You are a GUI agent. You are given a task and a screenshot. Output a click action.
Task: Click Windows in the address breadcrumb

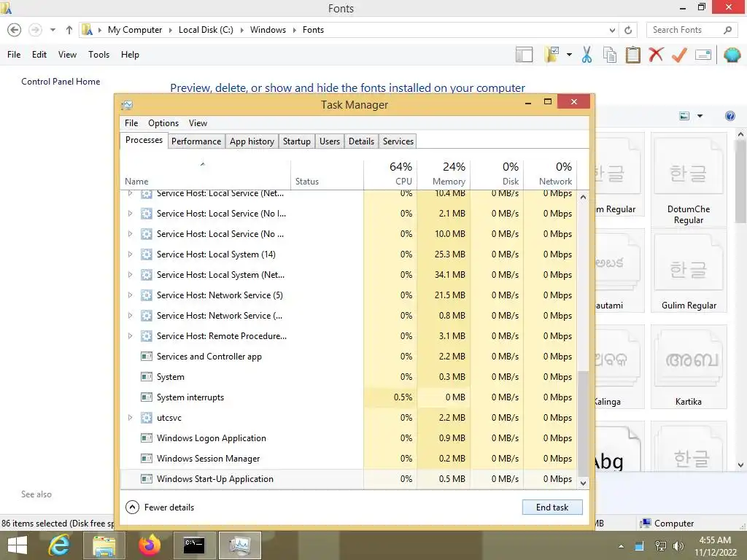(x=268, y=30)
